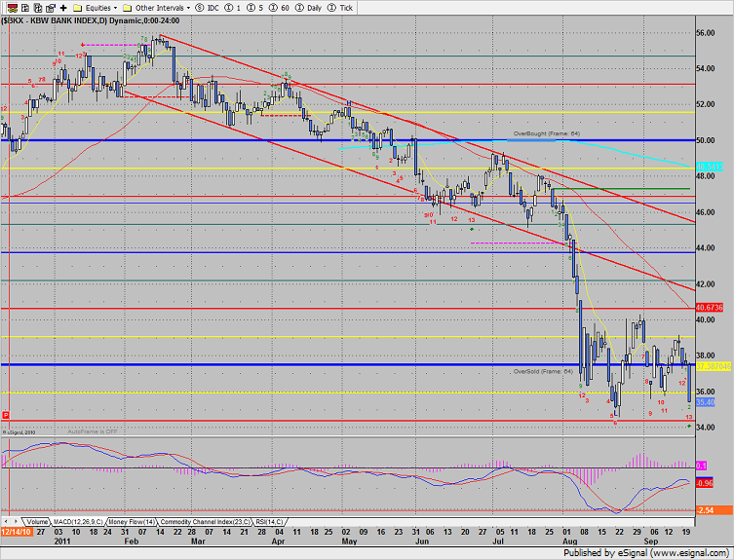Click the AutoFrame is OFF text
The image size is (734, 560).
pos(93,431)
